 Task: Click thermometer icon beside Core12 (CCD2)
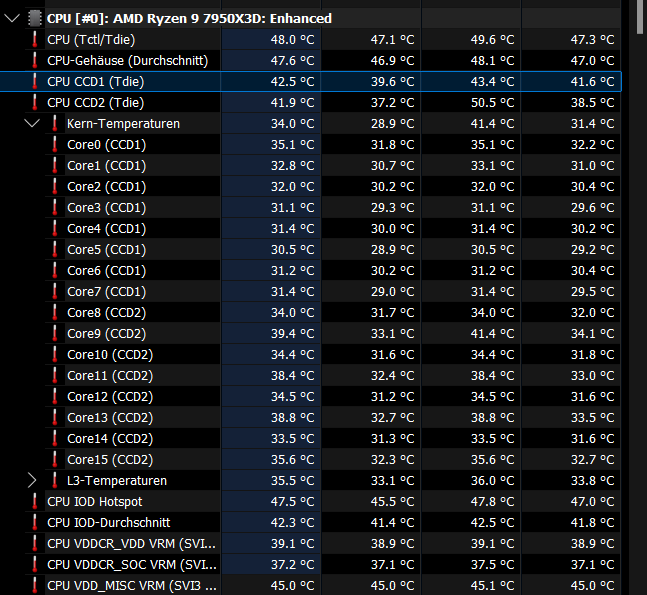[55, 397]
